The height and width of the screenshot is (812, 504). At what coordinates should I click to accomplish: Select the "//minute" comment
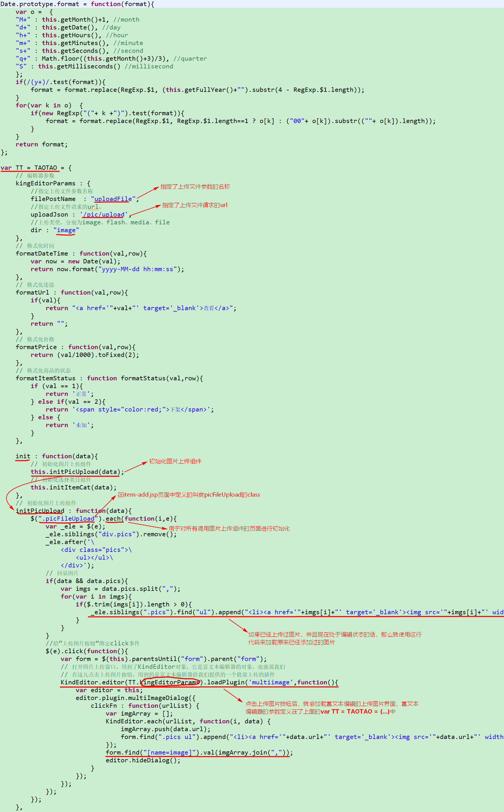[128, 43]
